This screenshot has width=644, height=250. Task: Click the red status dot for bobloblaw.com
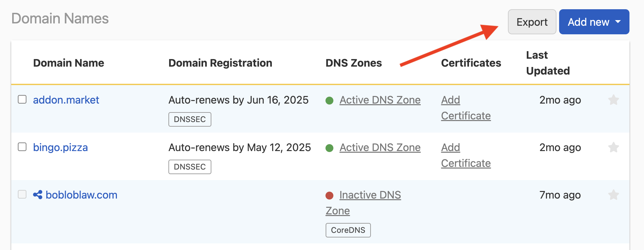tap(330, 196)
